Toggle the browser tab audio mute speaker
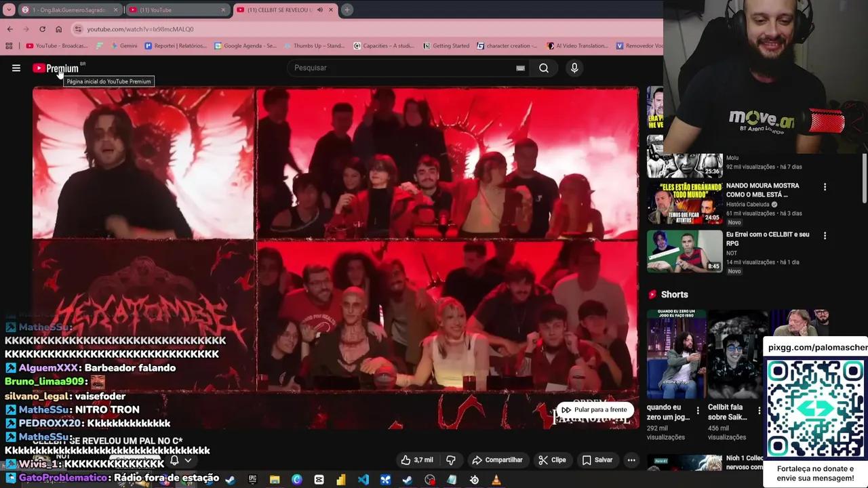 click(x=320, y=9)
